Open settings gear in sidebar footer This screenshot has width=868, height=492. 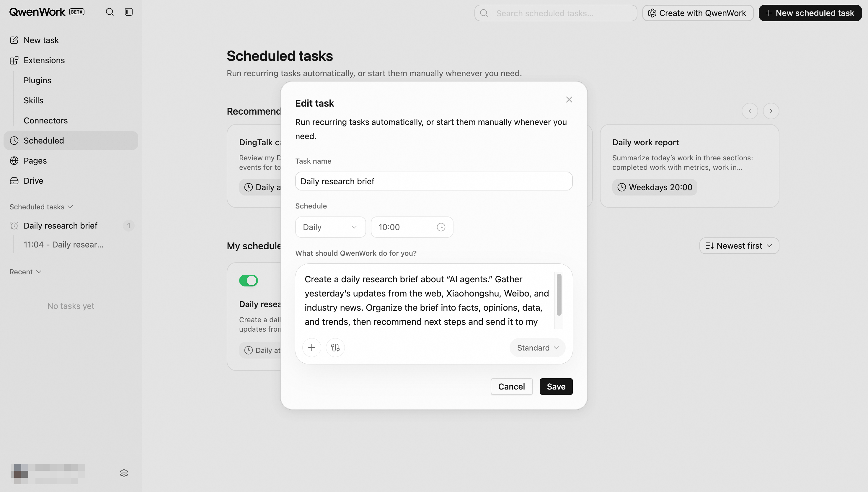(x=124, y=473)
